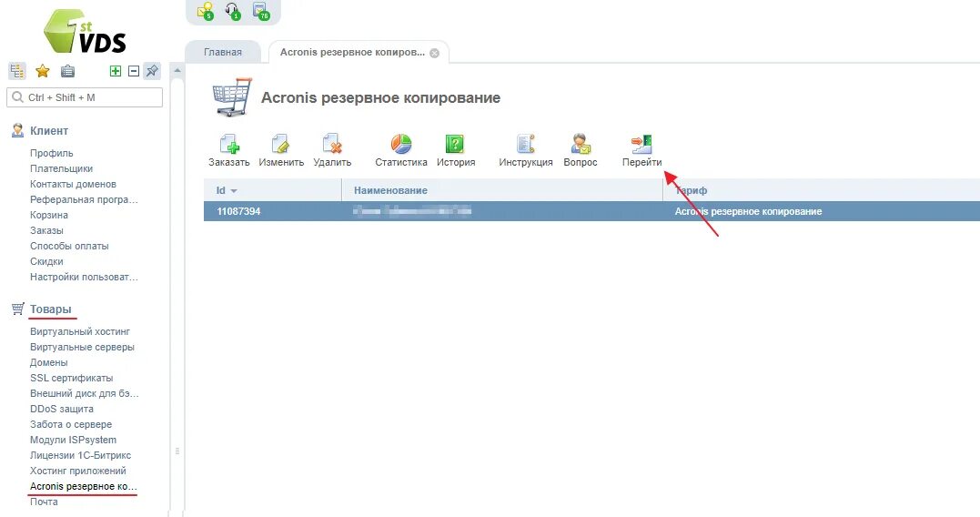Collapse all menu sections with minus icon
The width and height of the screenshot is (980, 517).
pyautogui.click(x=133, y=71)
